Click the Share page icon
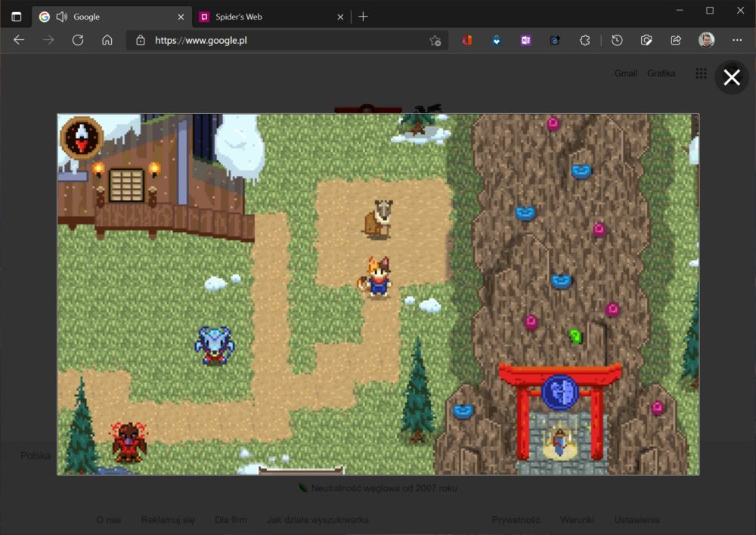 [x=675, y=41]
